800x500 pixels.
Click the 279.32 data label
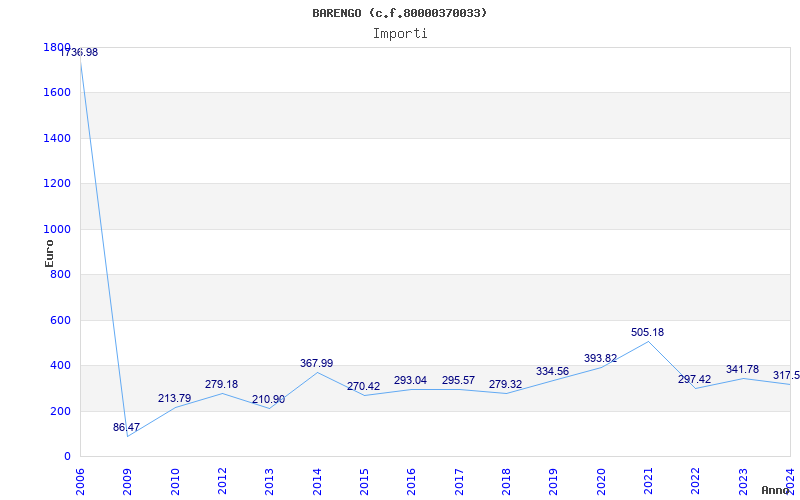[506, 384]
